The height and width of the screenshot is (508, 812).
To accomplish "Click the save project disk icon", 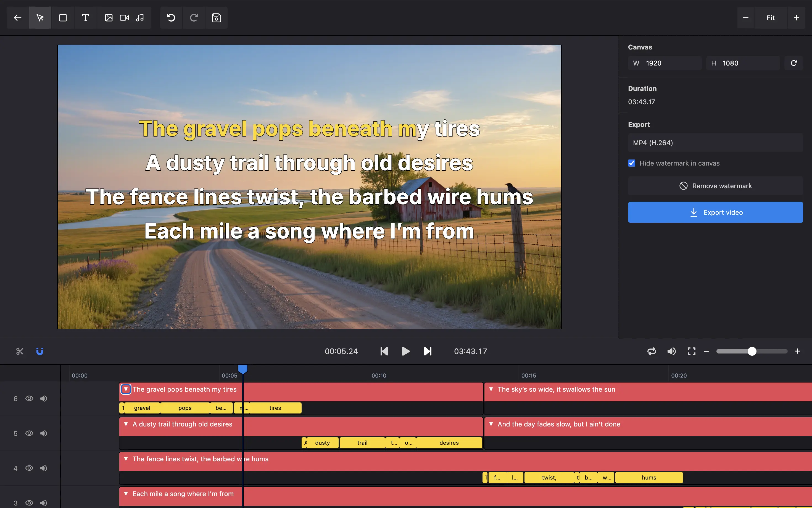I will tap(217, 18).
